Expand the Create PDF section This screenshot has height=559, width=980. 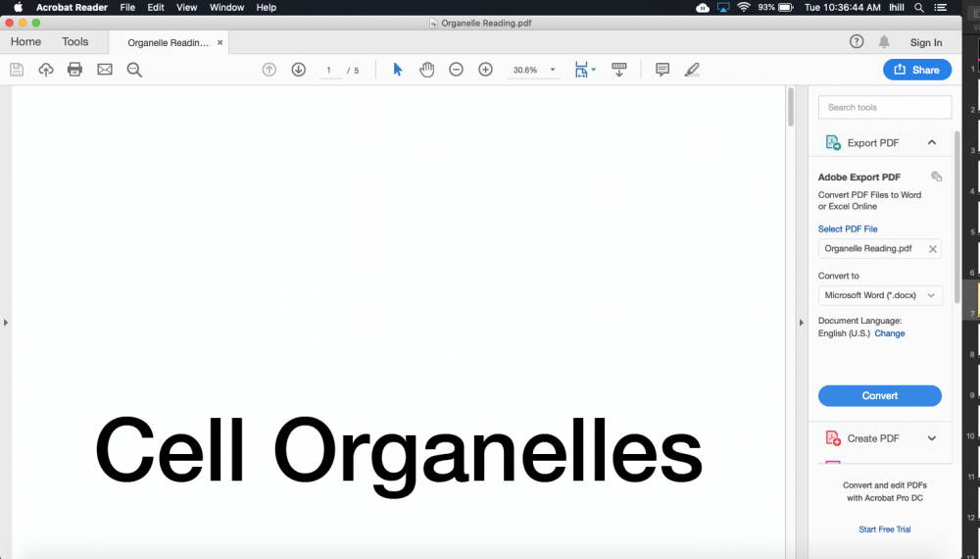pyautogui.click(x=932, y=438)
